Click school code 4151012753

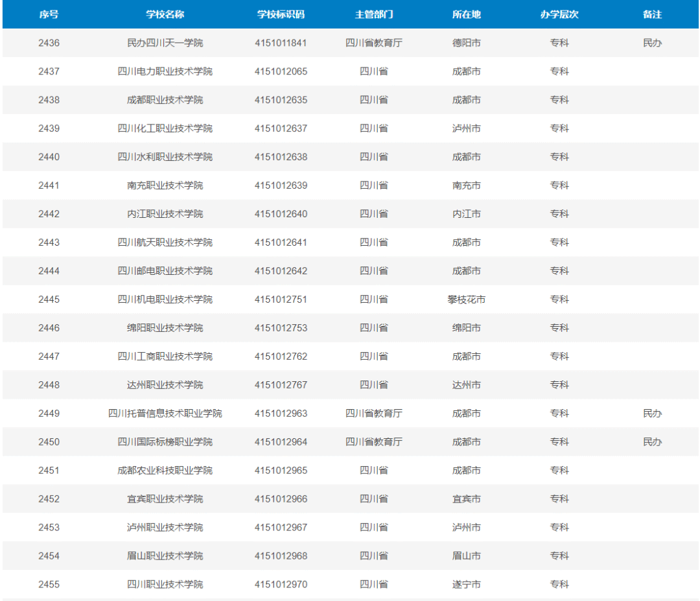[281, 328]
